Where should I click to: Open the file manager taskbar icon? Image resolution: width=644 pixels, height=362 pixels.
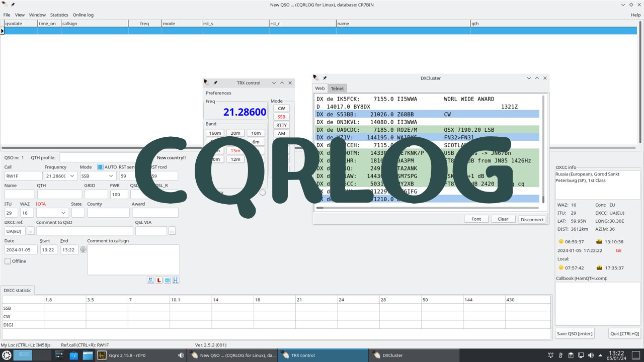click(88, 355)
